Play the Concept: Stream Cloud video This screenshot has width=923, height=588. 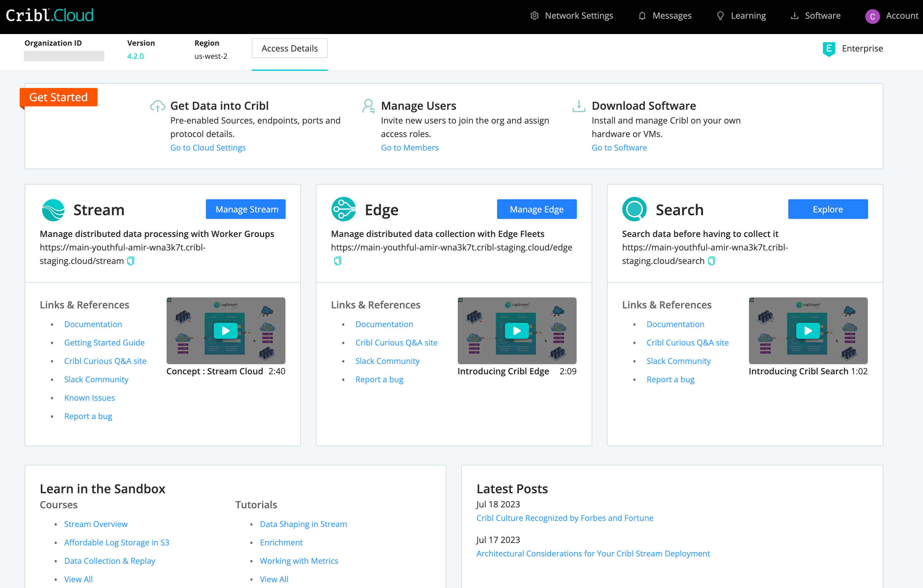(226, 330)
